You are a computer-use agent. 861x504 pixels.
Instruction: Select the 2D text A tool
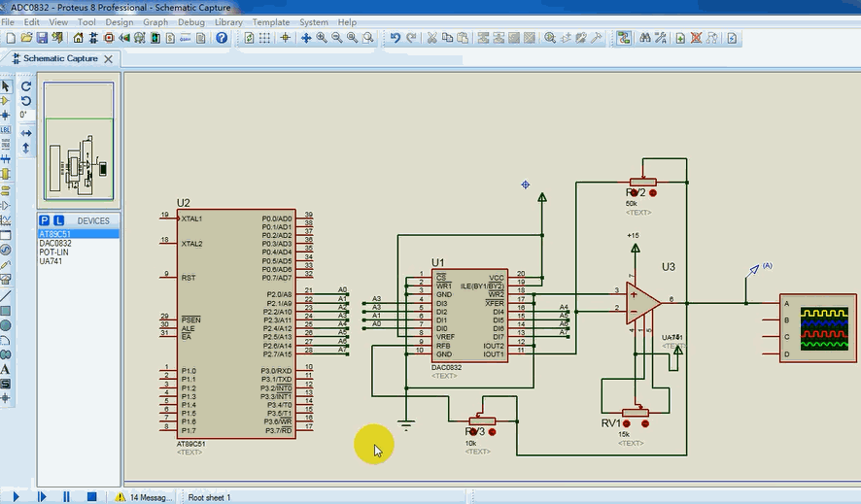click(x=6, y=369)
